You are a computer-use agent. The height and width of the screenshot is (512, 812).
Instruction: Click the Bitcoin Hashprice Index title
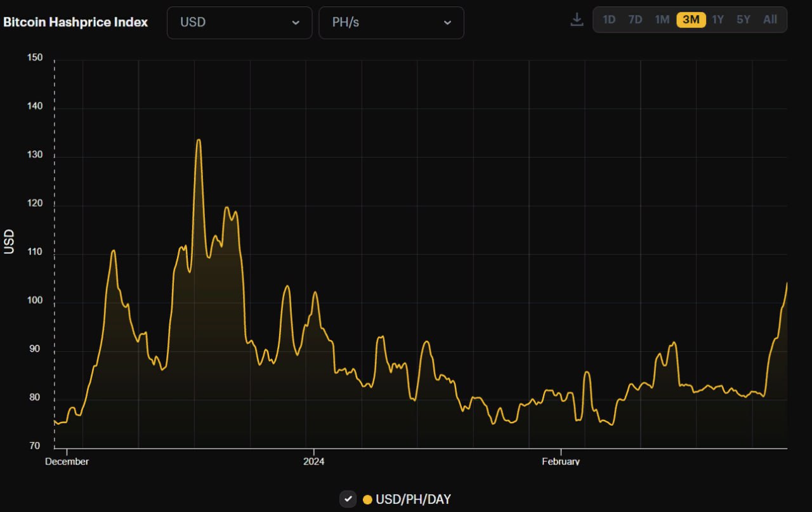pos(75,22)
